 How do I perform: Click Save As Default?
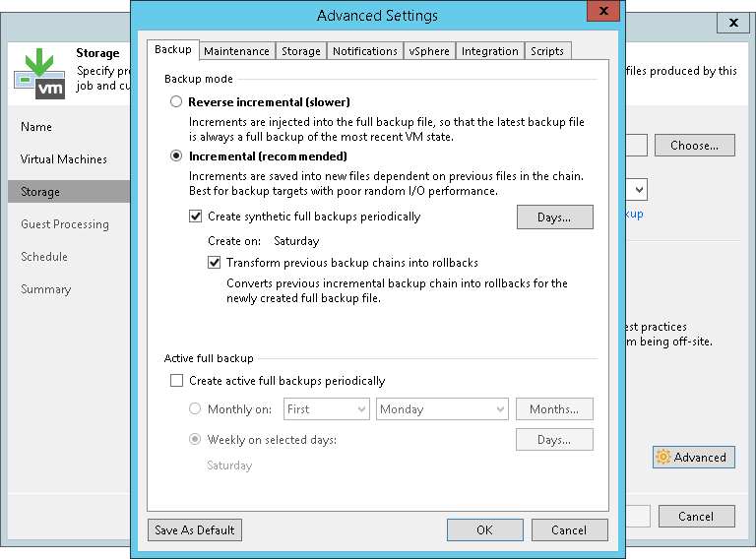click(195, 530)
